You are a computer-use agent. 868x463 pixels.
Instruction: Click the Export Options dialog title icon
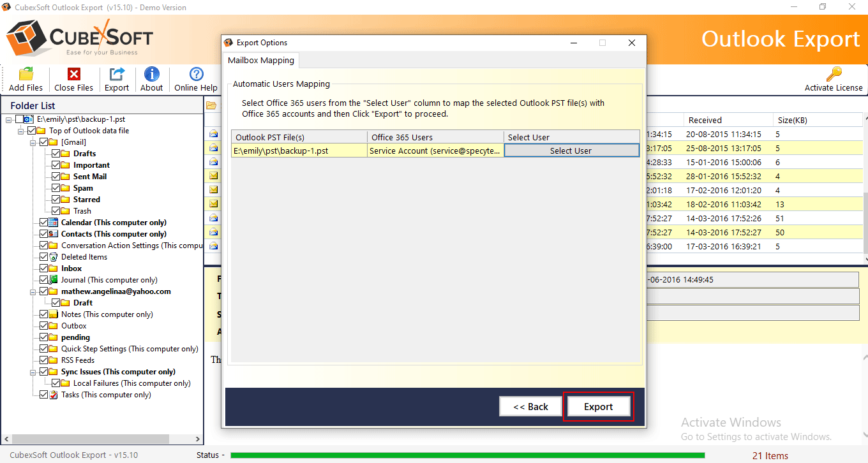229,43
